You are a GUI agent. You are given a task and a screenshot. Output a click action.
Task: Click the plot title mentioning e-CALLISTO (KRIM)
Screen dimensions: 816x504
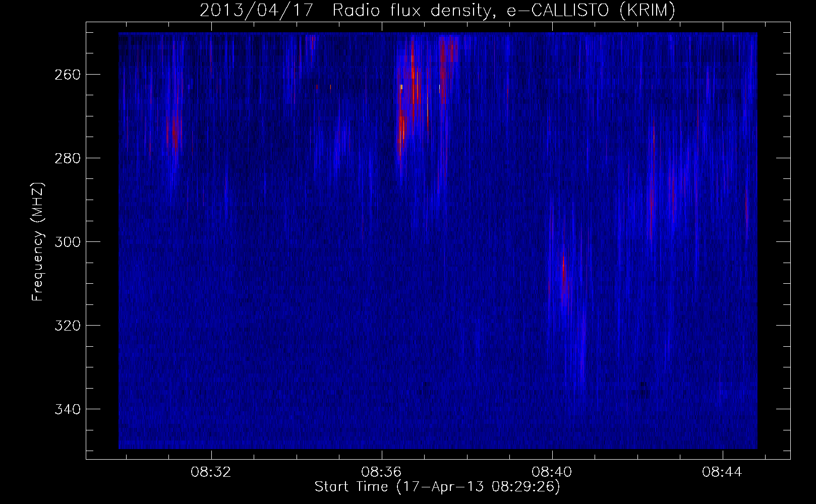[x=437, y=11]
